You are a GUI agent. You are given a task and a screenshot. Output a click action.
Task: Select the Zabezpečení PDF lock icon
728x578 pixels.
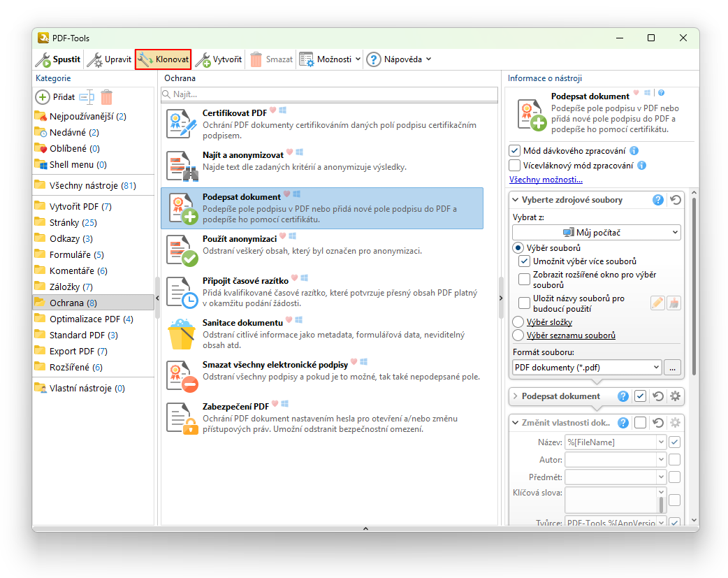[182, 418]
